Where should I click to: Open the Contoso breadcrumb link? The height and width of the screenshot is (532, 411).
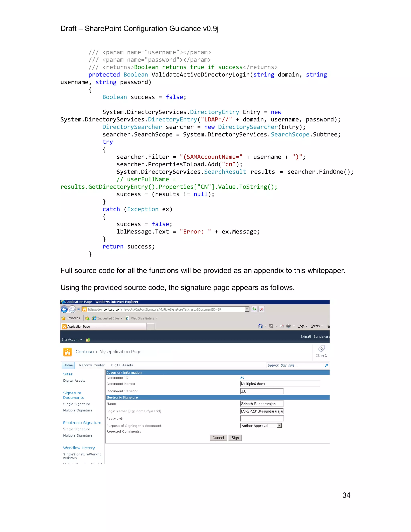click(84, 352)
